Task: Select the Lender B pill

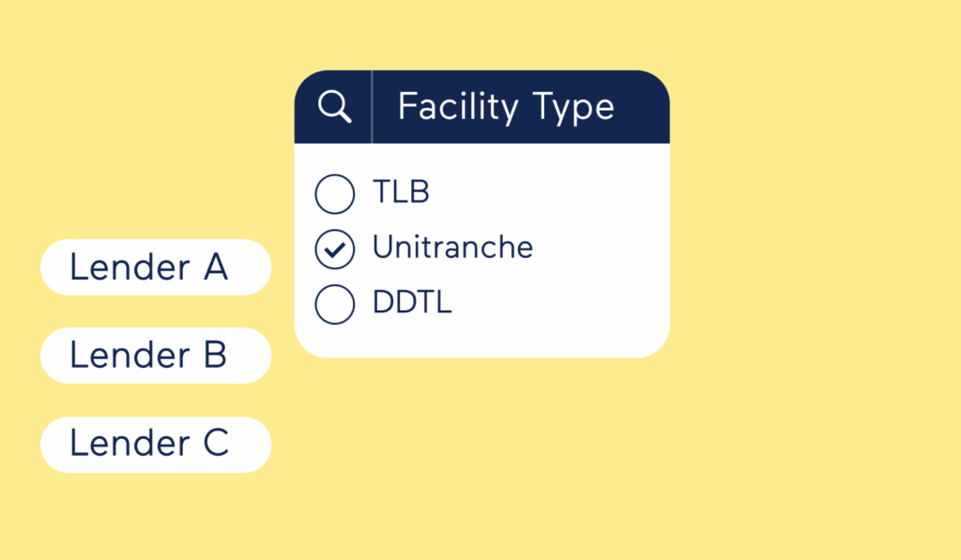Action: click(156, 356)
